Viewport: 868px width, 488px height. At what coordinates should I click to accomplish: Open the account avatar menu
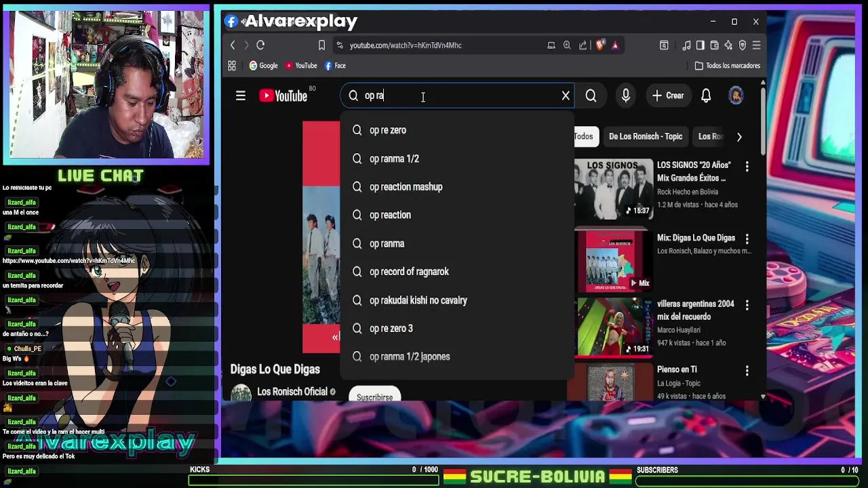pyautogui.click(x=736, y=96)
